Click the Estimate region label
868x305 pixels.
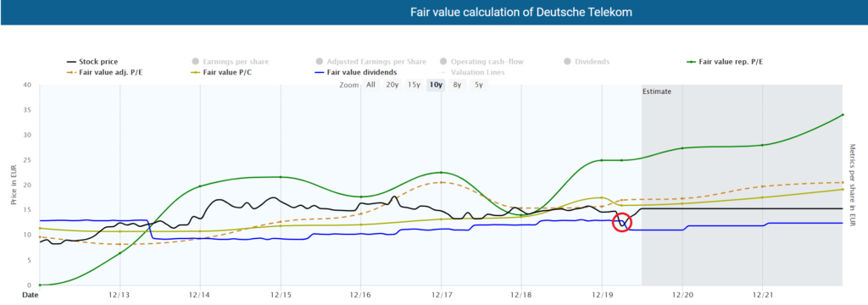(x=657, y=91)
